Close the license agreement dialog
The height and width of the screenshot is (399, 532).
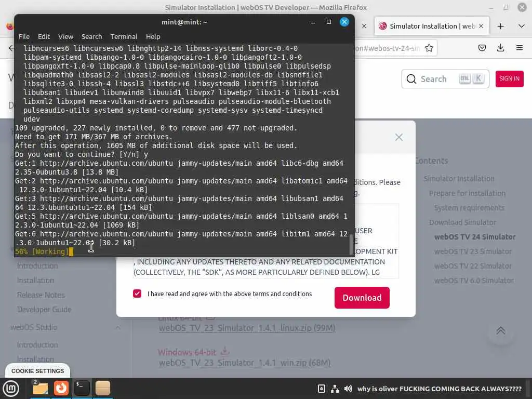coord(399,137)
